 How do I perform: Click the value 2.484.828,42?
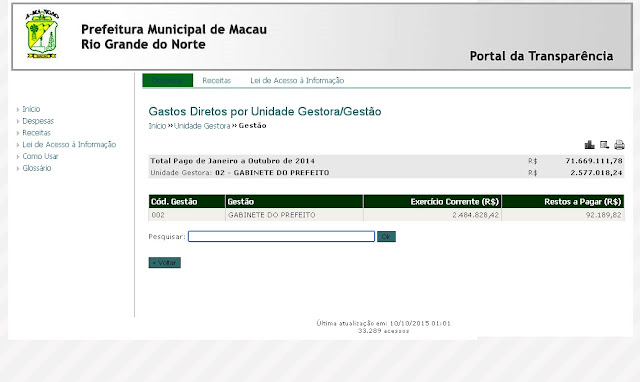click(475, 215)
